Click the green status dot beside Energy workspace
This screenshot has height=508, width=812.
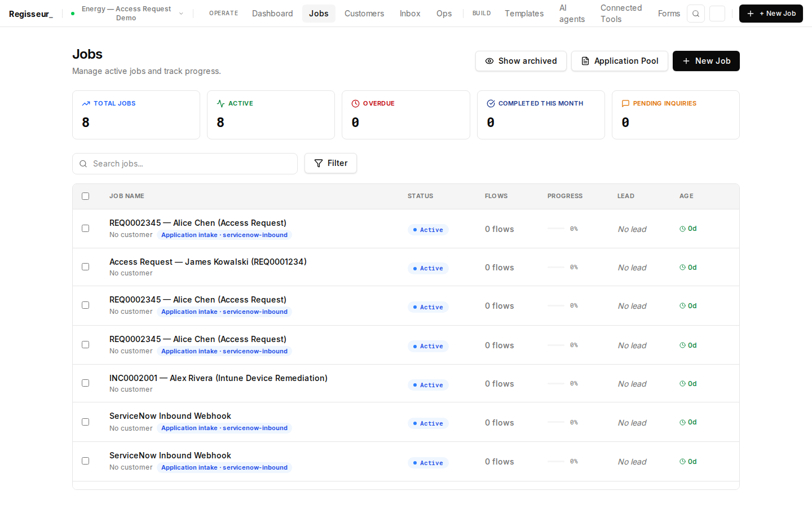click(x=73, y=14)
